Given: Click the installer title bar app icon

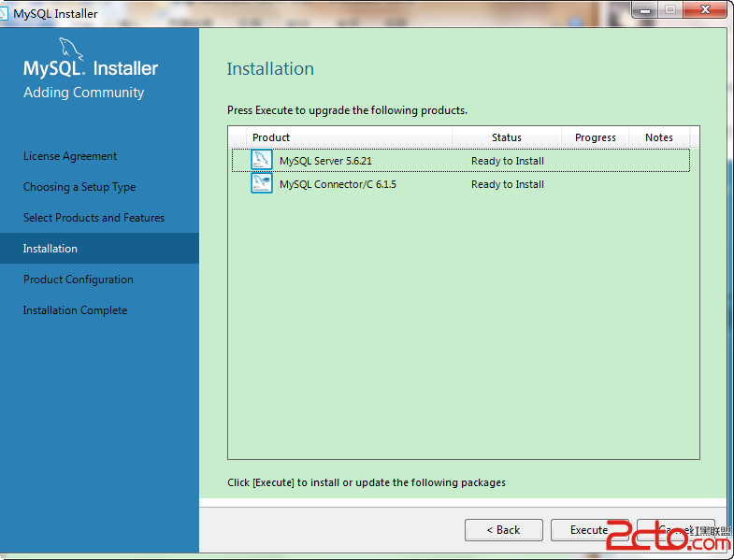Looking at the screenshot, I should pyautogui.click(x=4, y=13).
